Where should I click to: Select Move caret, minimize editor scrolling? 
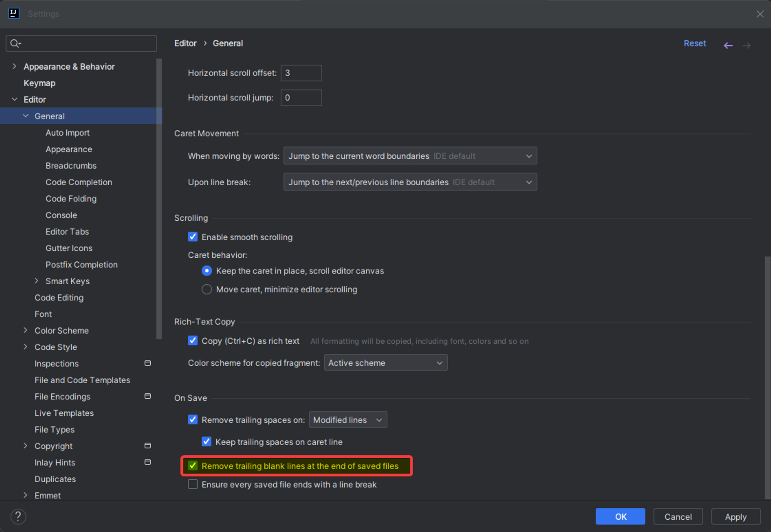point(207,289)
